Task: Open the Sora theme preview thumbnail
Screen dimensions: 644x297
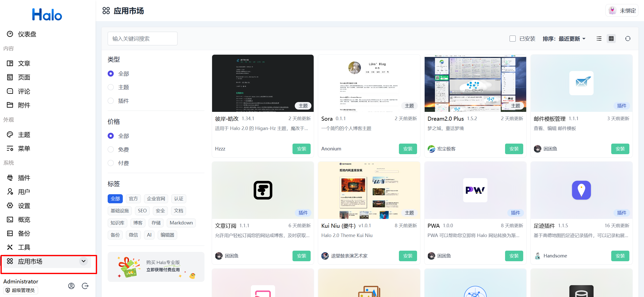Action: pos(369,83)
